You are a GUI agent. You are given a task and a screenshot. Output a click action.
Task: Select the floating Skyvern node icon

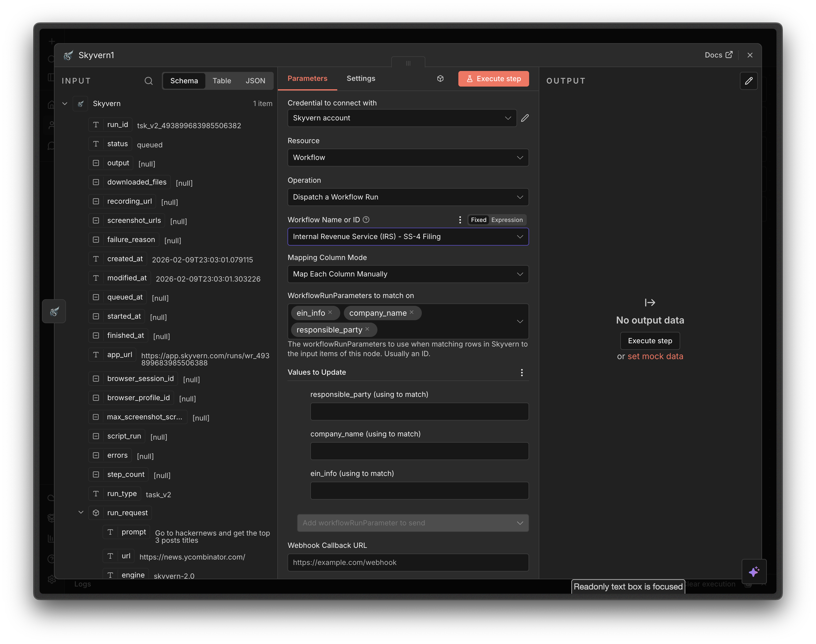[54, 311]
